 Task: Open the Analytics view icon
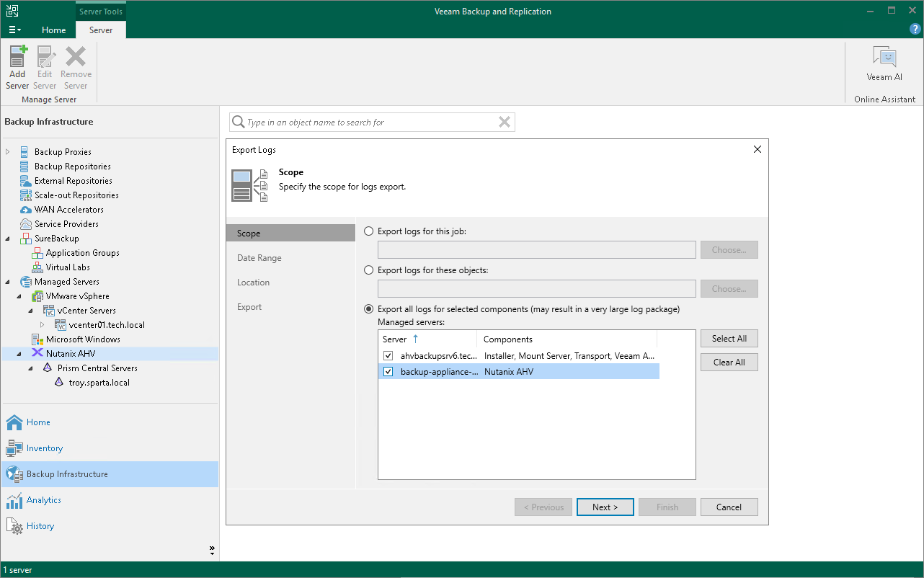click(x=14, y=500)
